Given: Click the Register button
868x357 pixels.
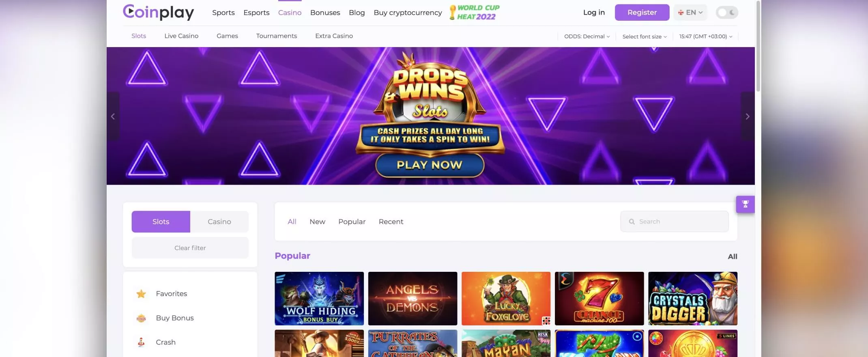Looking at the screenshot, I should pos(642,13).
